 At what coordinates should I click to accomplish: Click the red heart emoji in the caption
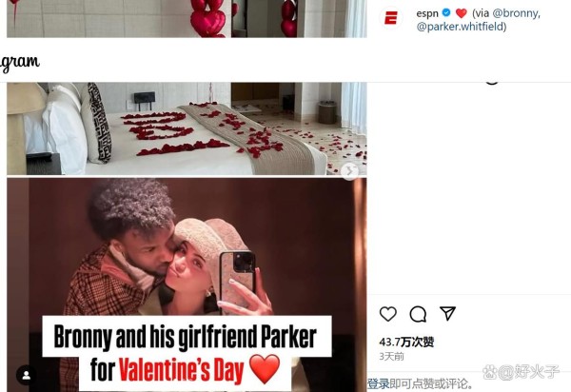pyautogui.click(x=461, y=13)
